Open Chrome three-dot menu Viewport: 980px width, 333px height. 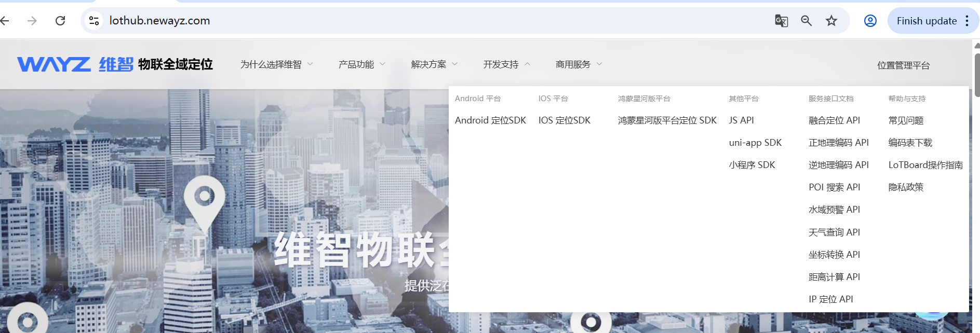pos(967,21)
